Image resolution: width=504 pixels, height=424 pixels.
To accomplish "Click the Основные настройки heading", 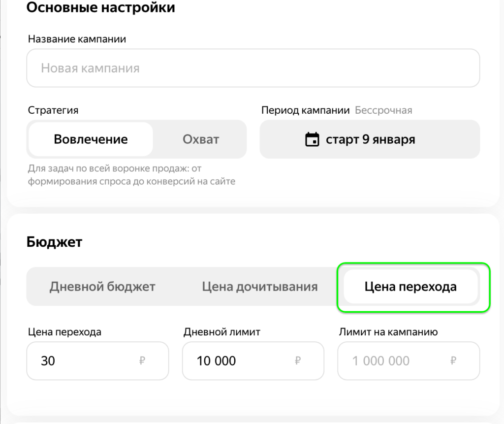I will click(100, 7).
